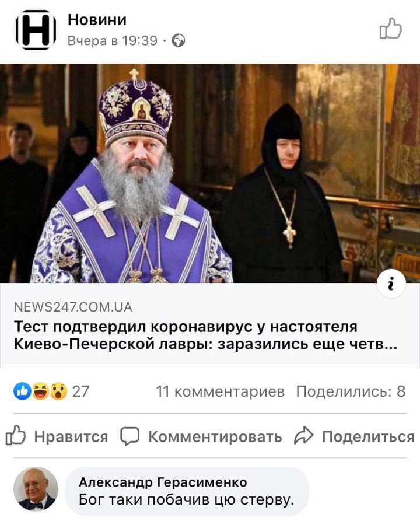Open Александр Герасименко's profile picture
This screenshot has width=420, height=521.
(x=36, y=489)
